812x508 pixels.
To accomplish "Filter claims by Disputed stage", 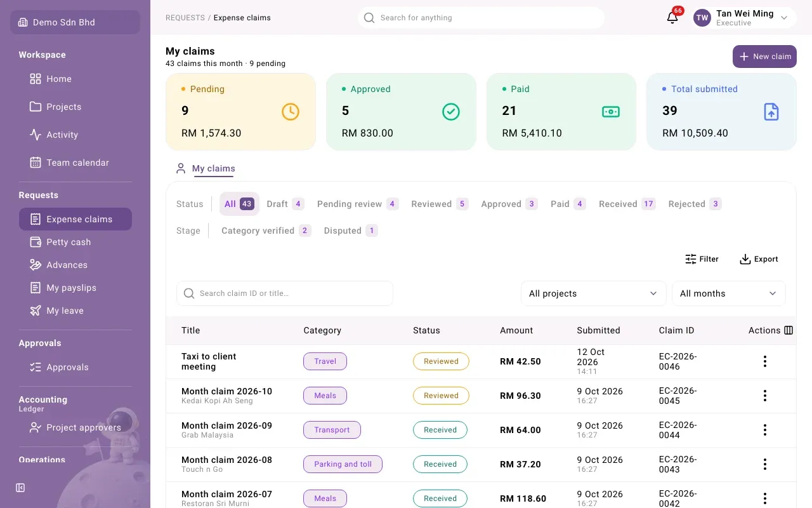I will point(351,231).
